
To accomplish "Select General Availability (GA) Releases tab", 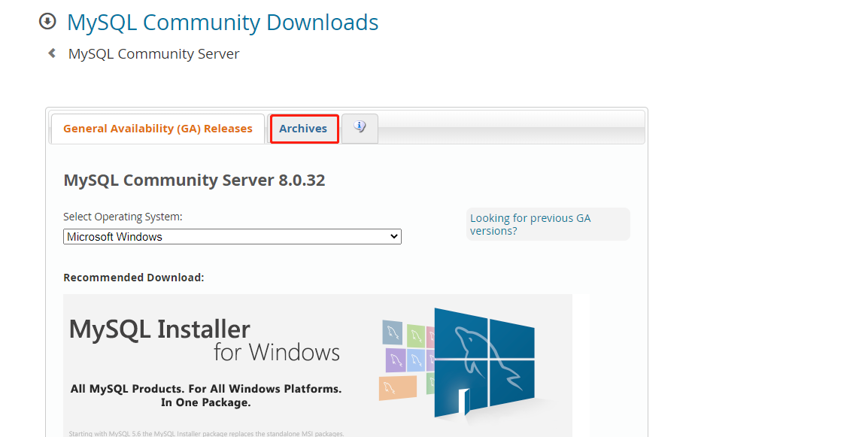I will pos(158,129).
